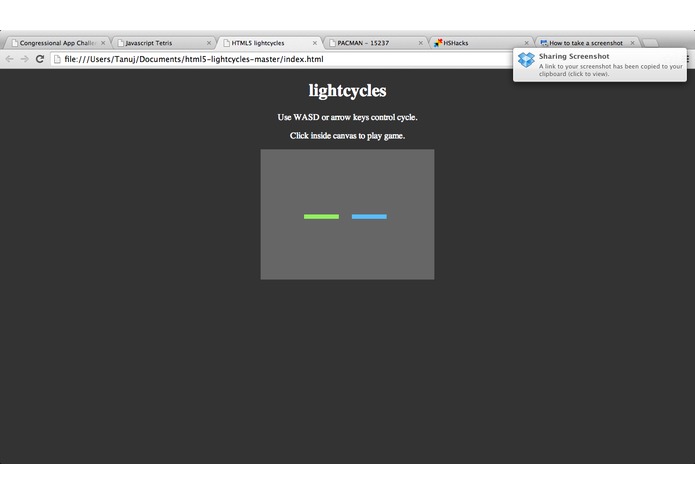Close the How to take a screenshot tab

[633, 43]
